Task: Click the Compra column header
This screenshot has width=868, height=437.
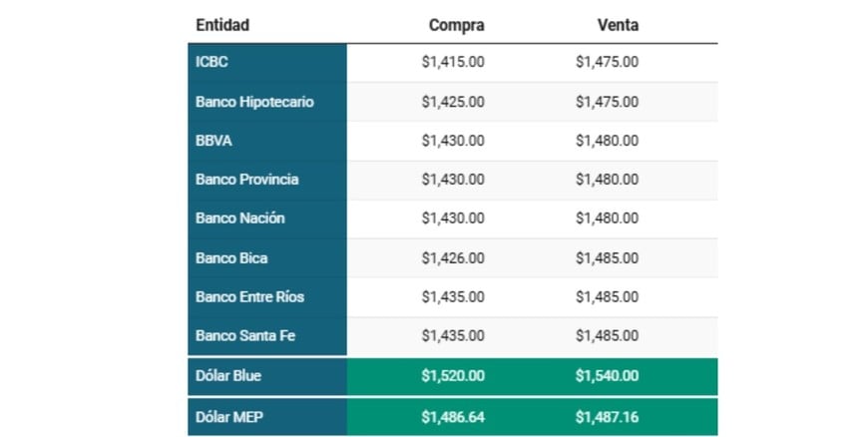Action: tap(456, 25)
